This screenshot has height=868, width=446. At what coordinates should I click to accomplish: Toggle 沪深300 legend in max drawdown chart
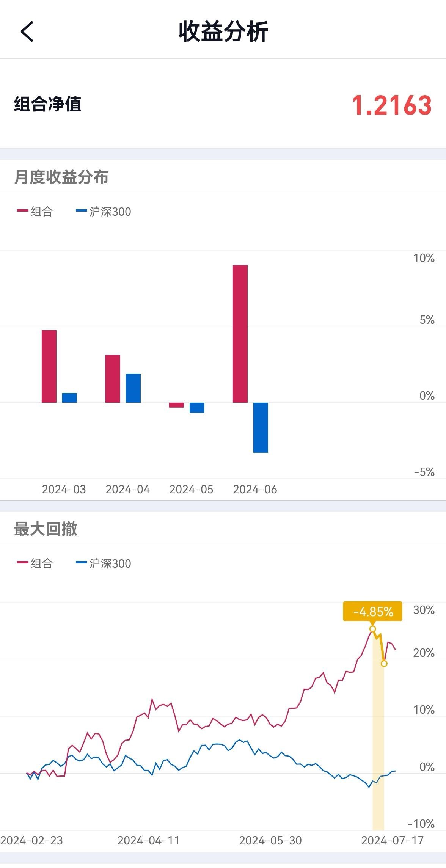point(104,563)
